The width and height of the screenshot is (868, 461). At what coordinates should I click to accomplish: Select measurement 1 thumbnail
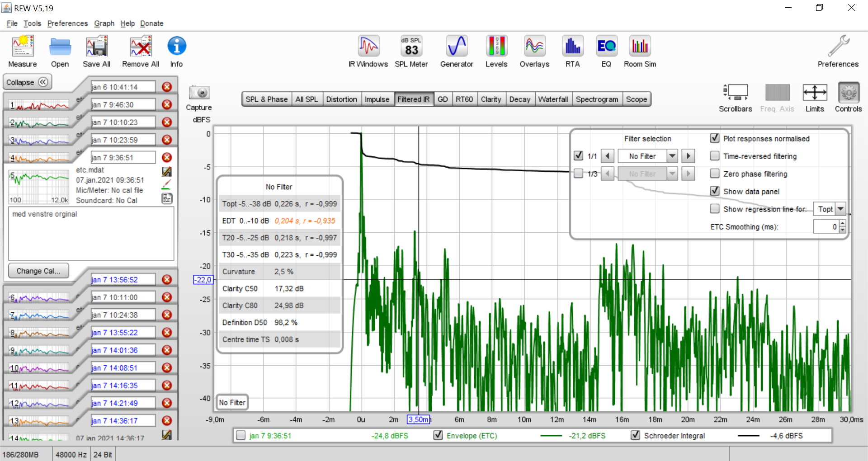pyautogui.click(x=39, y=104)
